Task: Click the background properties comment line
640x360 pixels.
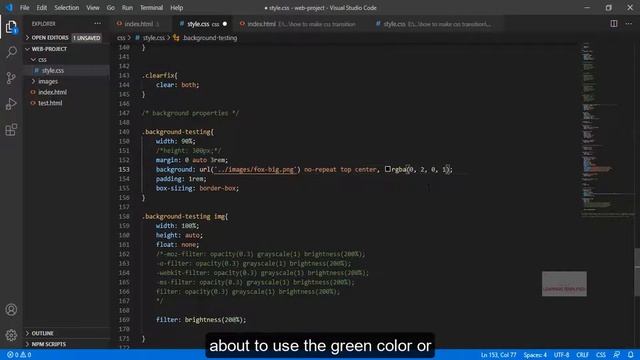Action: pos(190,113)
